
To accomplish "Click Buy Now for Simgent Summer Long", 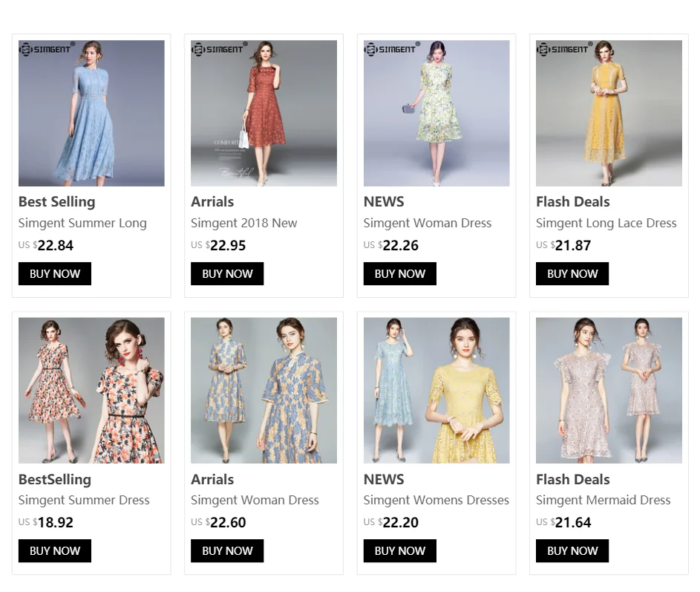I will (55, 273).
